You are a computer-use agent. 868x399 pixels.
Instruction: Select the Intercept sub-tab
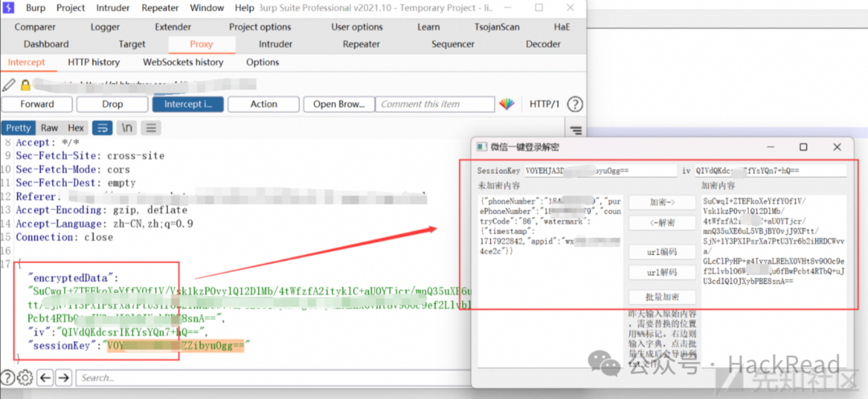(27, 62)
